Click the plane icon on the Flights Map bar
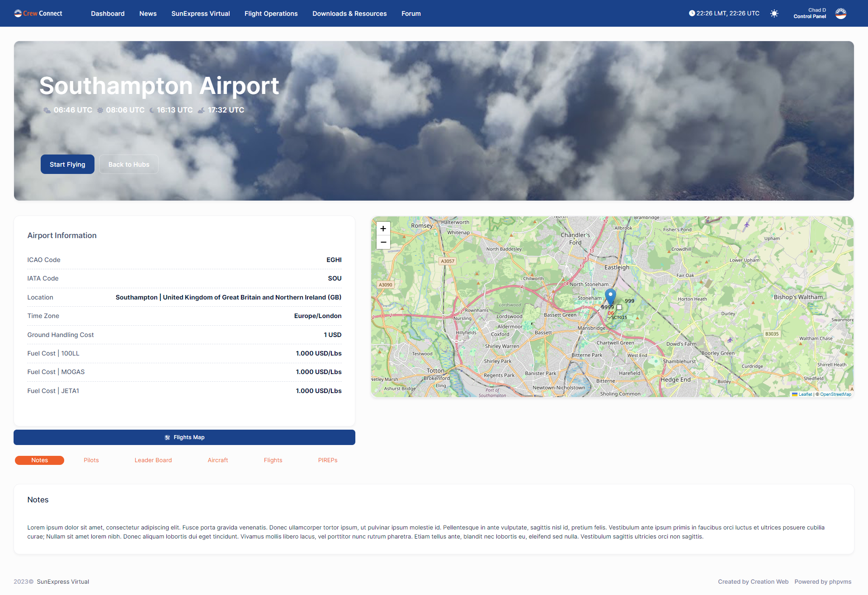 tap(168, 437)
